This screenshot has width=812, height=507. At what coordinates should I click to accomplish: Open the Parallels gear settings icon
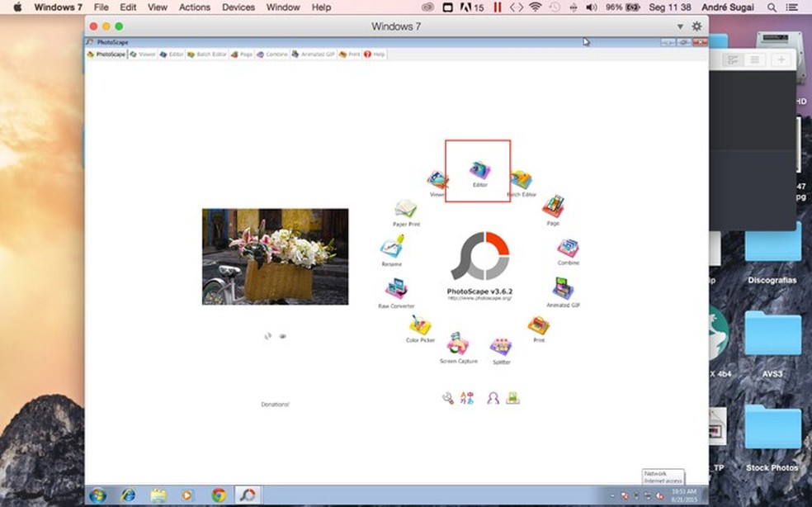coord(697,26)
